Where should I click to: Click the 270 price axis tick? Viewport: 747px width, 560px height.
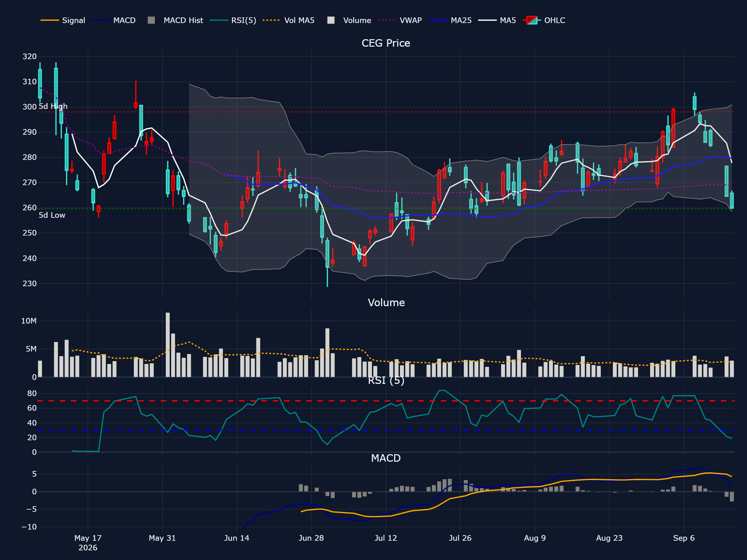[x=30, y=183]
